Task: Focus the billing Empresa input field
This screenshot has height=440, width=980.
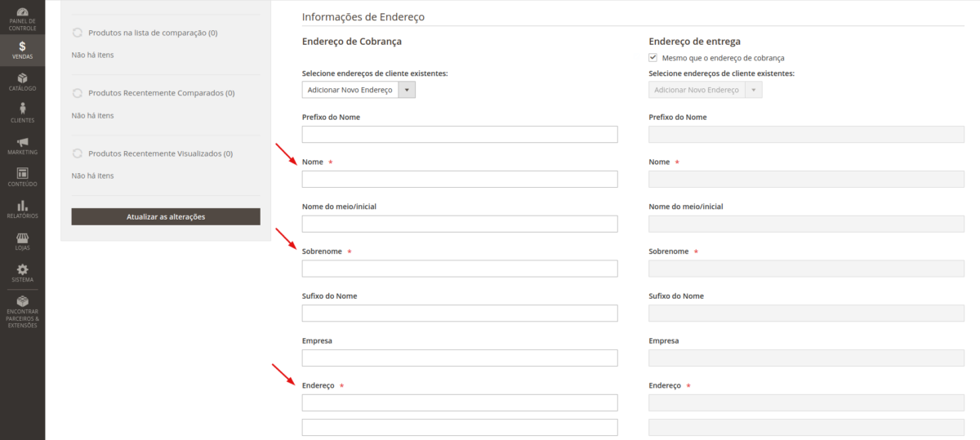Action: 460,358
